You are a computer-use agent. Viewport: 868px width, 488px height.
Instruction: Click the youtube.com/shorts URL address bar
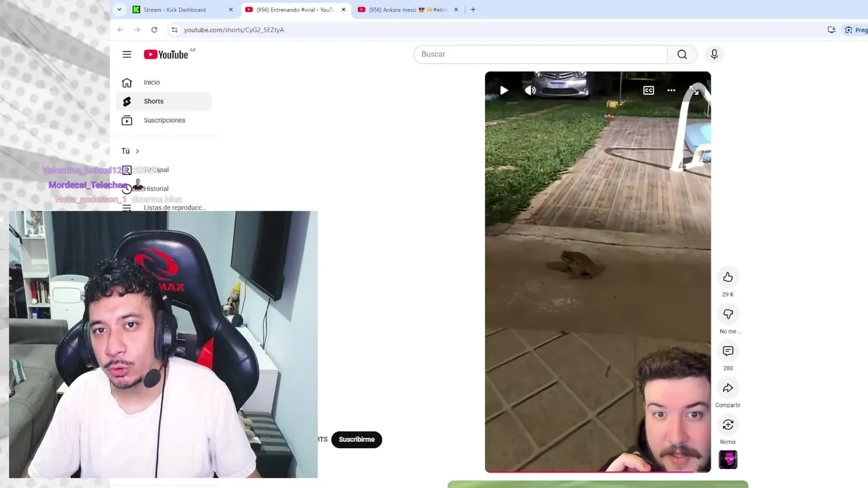(234, 30)
